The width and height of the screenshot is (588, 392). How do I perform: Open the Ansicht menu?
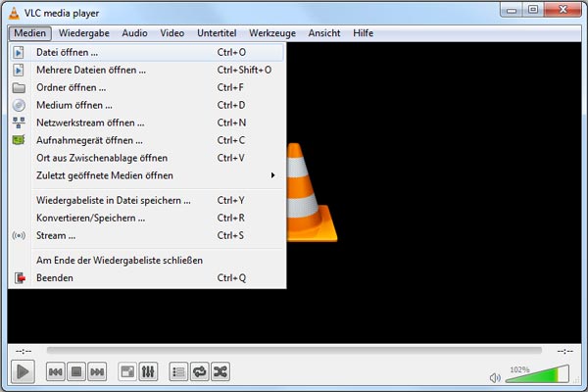pyautogui.click(x=324, y=33)
